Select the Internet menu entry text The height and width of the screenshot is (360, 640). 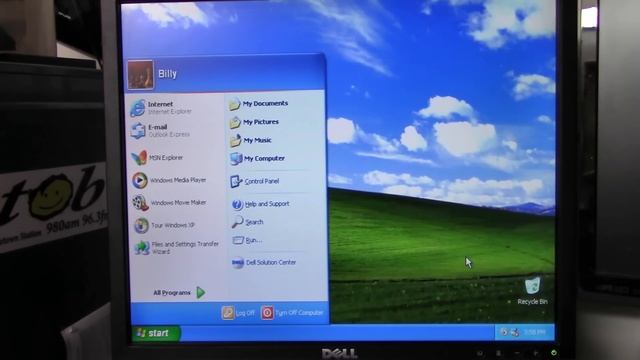click(x=160, y=104)
